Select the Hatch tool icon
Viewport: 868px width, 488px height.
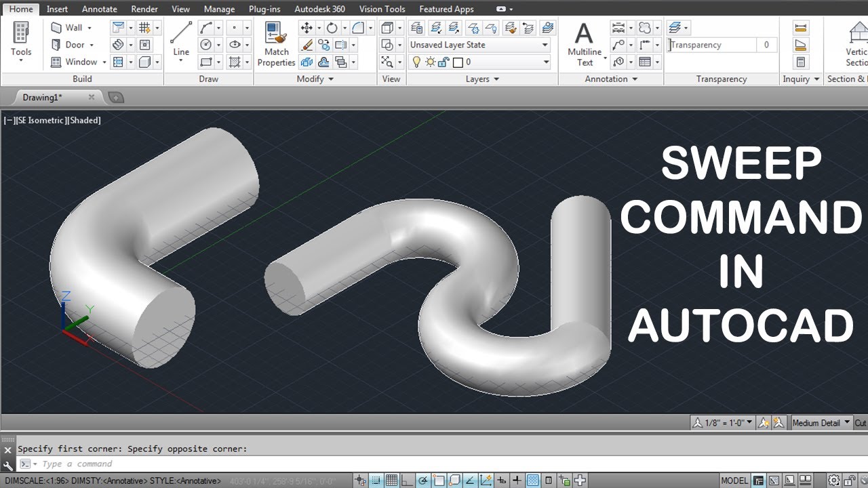[x=235, y=62]
